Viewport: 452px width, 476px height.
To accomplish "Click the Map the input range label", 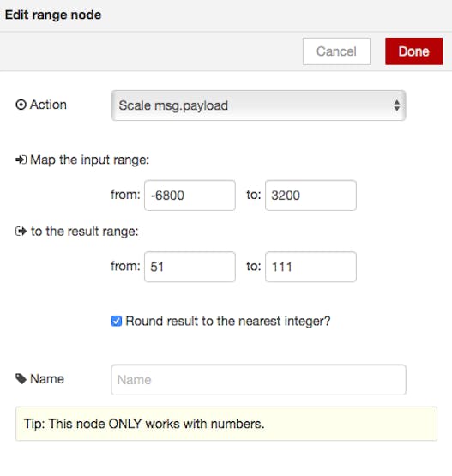I will point(90,160).
